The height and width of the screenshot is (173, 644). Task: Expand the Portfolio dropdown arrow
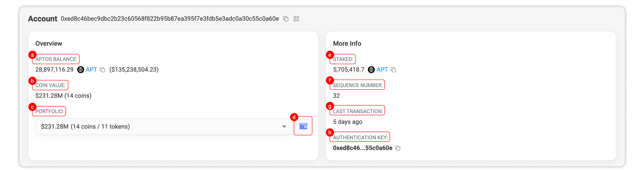(x=284, y=126)
